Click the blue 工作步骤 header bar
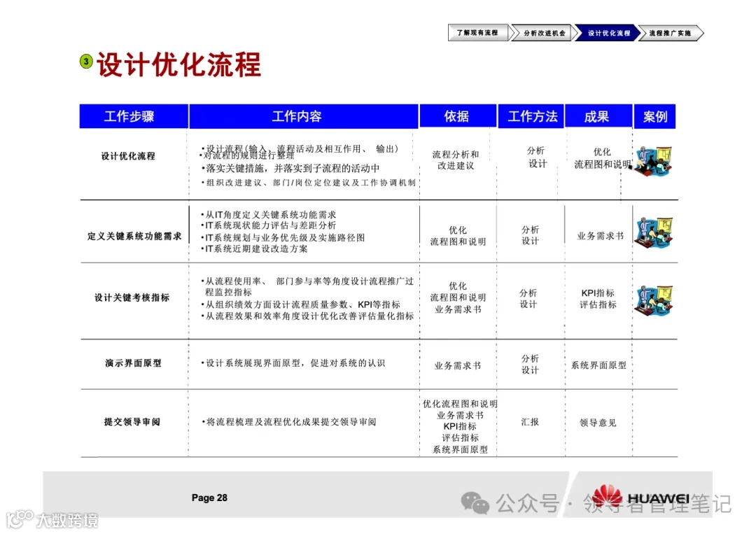The width and height of the screenshot is (756, 534). pos(133,116)
